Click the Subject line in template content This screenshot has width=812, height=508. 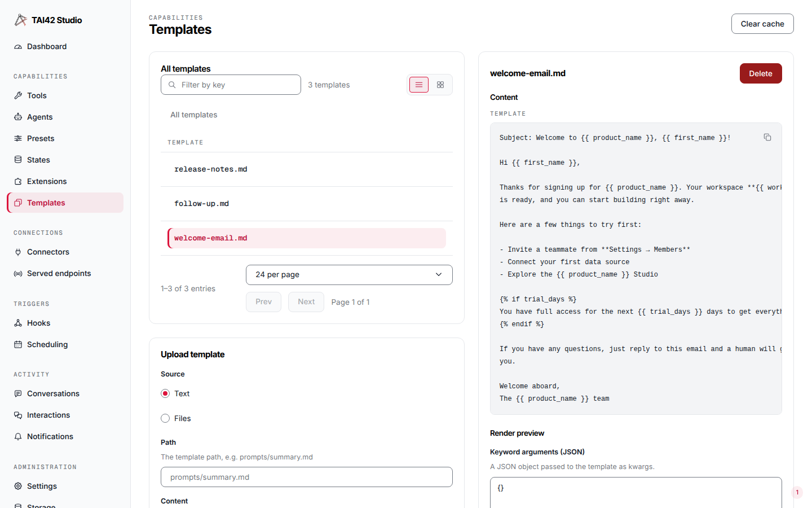pos(615,138)
